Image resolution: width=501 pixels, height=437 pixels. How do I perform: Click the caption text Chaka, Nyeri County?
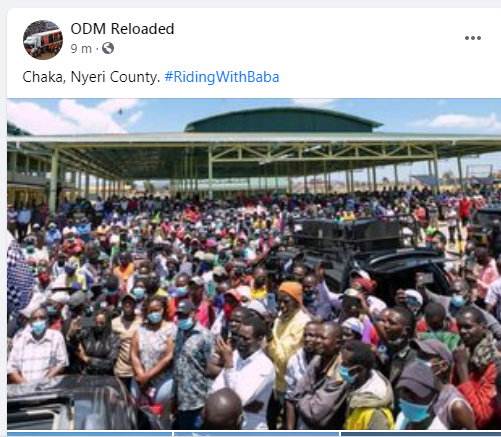tap(91, 77)
